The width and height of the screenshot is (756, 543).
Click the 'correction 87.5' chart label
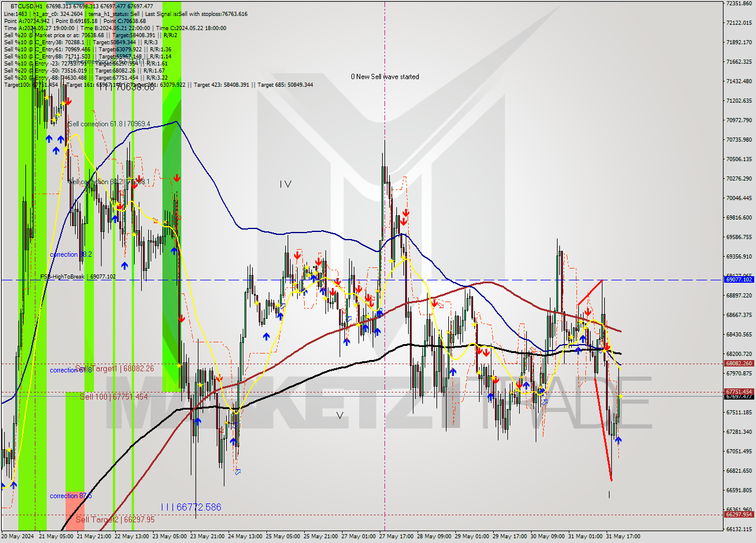71,496
